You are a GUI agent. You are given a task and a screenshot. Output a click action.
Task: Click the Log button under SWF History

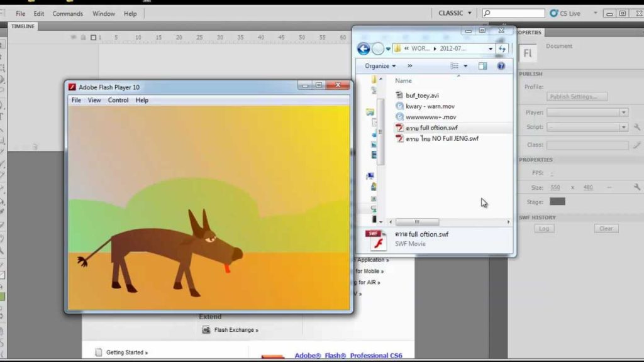pos(544,229)
